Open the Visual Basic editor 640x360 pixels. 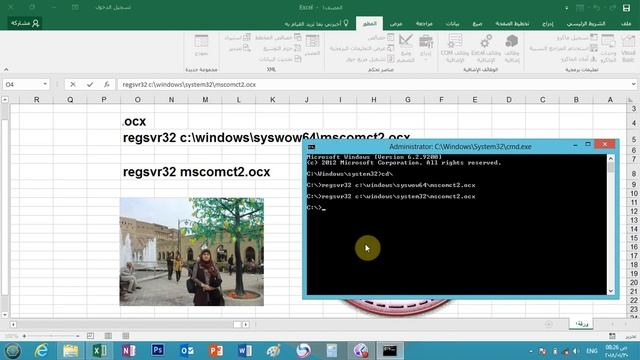tap(628, 48)
